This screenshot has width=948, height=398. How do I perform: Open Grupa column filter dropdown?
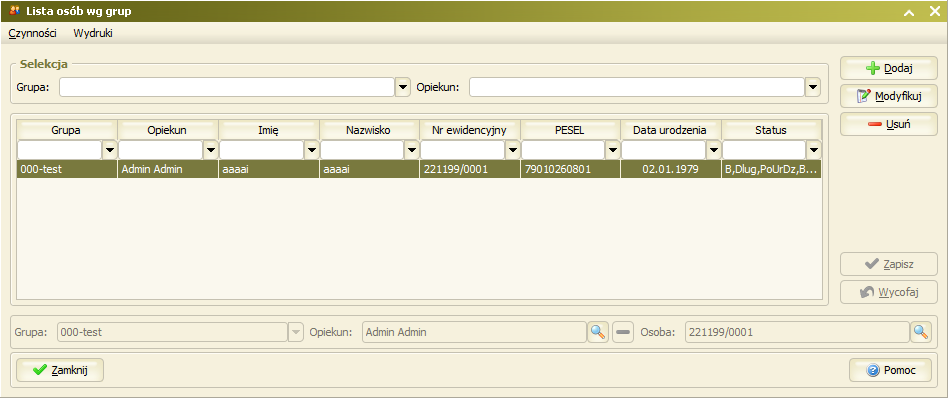109,149
